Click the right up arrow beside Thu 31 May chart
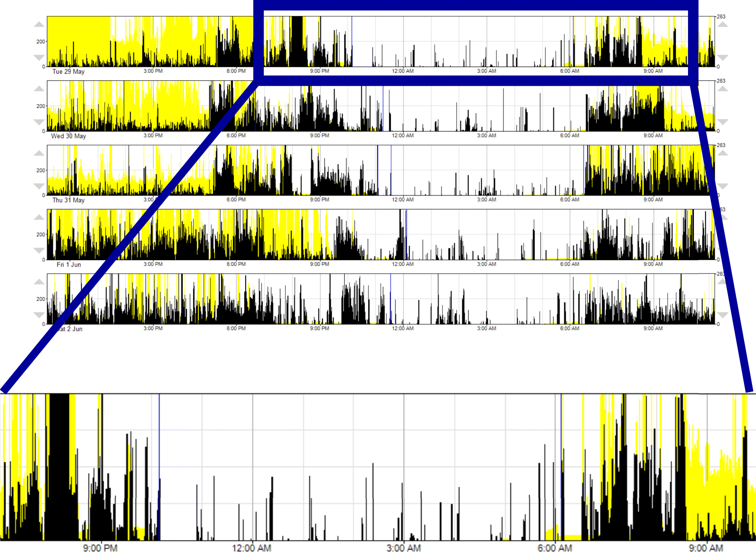Image resolution: width=756 pixels, height=552 pixels. pos(722,153)
